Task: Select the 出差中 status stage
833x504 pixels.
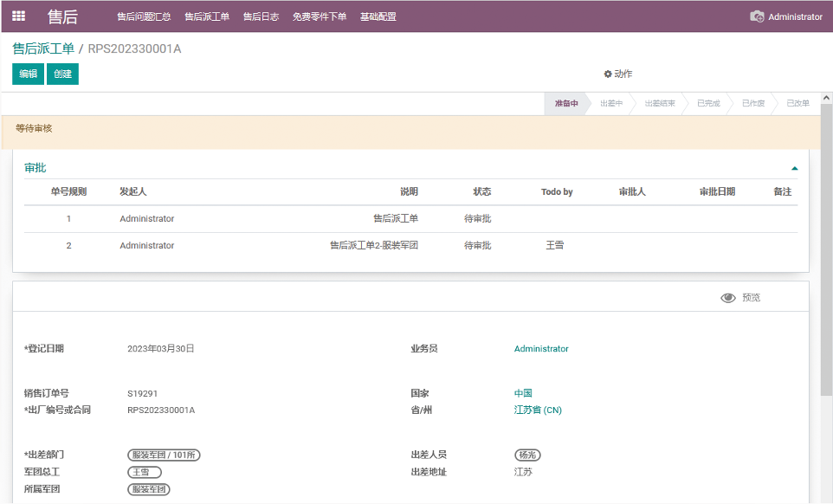Action: [611, 104]
